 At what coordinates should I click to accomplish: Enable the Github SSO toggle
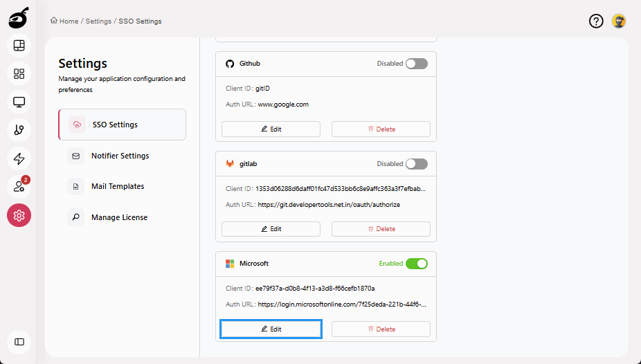tap(417, 64)
